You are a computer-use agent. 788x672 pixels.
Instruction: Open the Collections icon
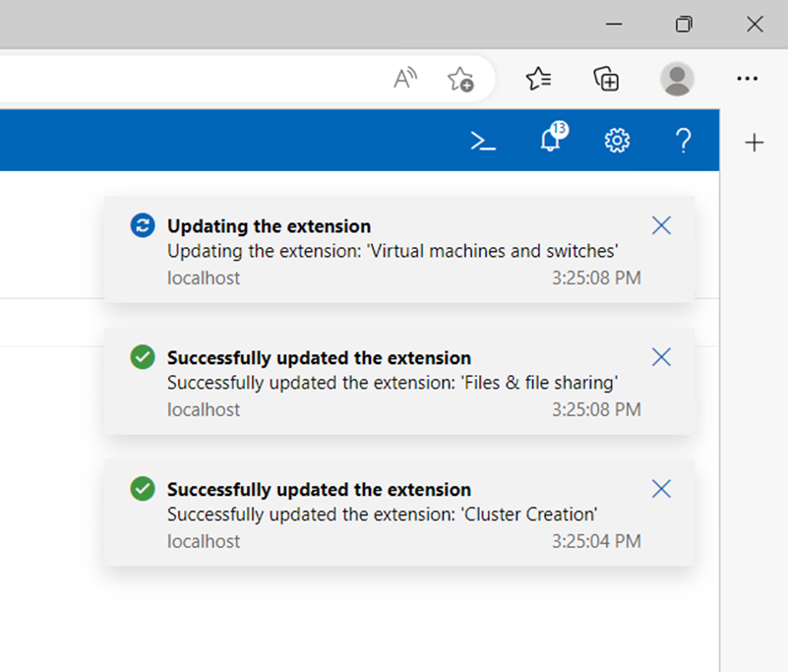pos(607,79)
